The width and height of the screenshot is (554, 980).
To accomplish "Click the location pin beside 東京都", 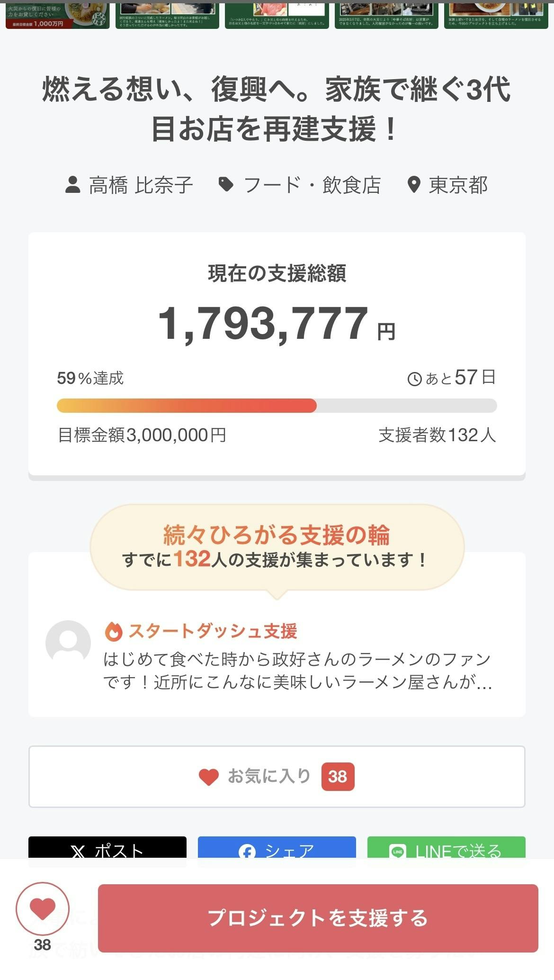I will point(414,185).
